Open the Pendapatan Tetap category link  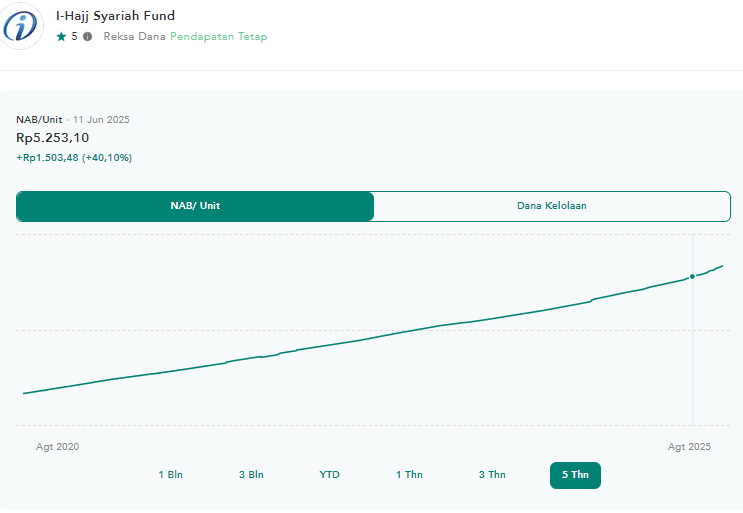pos(218,36)
